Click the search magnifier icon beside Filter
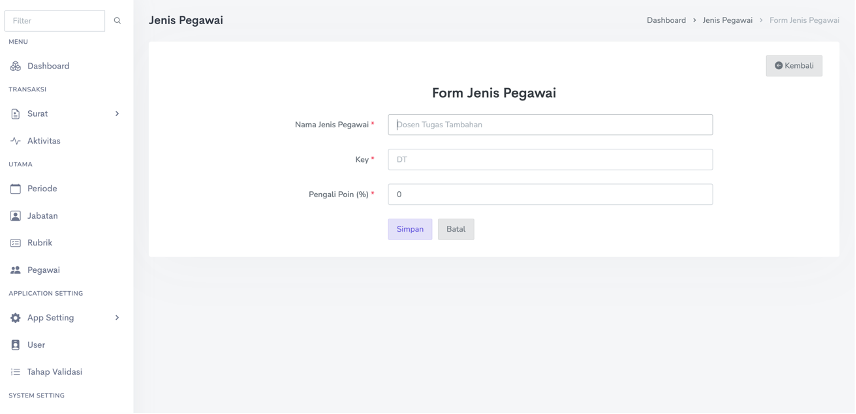 point(117,21)
